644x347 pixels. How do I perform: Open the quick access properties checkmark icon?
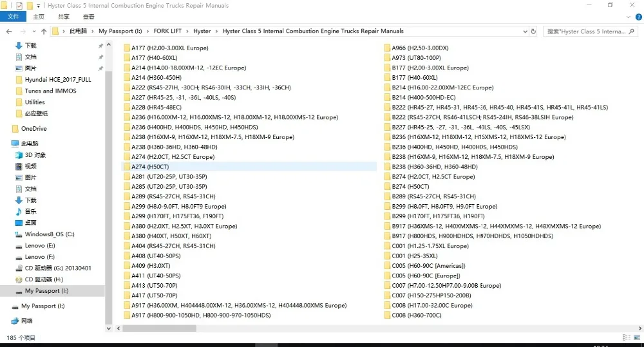pos(19,5)
